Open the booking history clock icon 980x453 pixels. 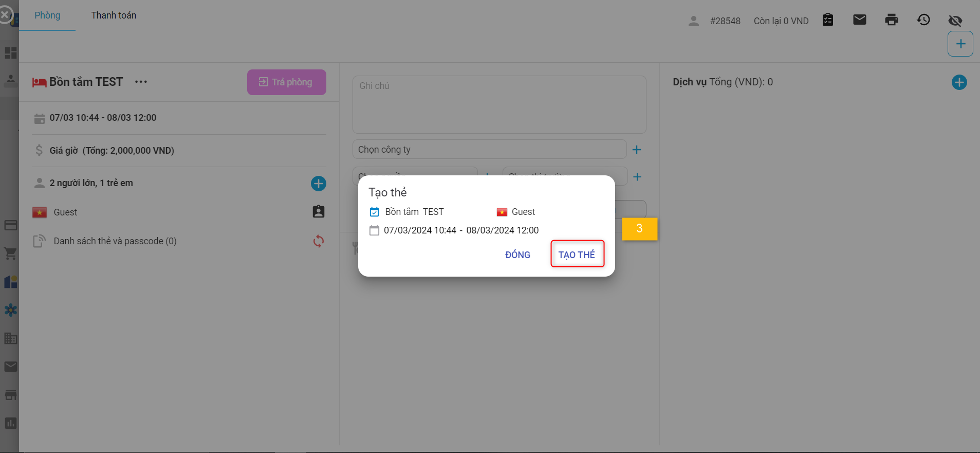coord(923,20)
